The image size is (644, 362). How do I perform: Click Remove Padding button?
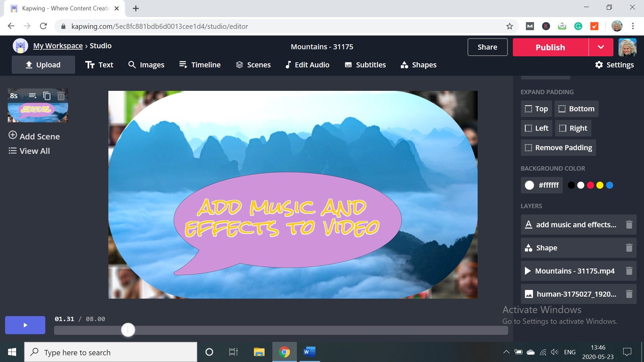[558, 147]
